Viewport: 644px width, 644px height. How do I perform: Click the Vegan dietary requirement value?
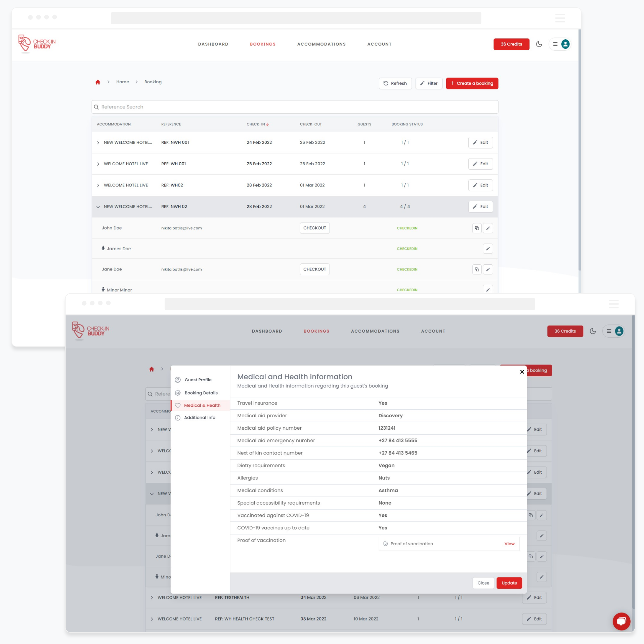click(x=386, y=466)
